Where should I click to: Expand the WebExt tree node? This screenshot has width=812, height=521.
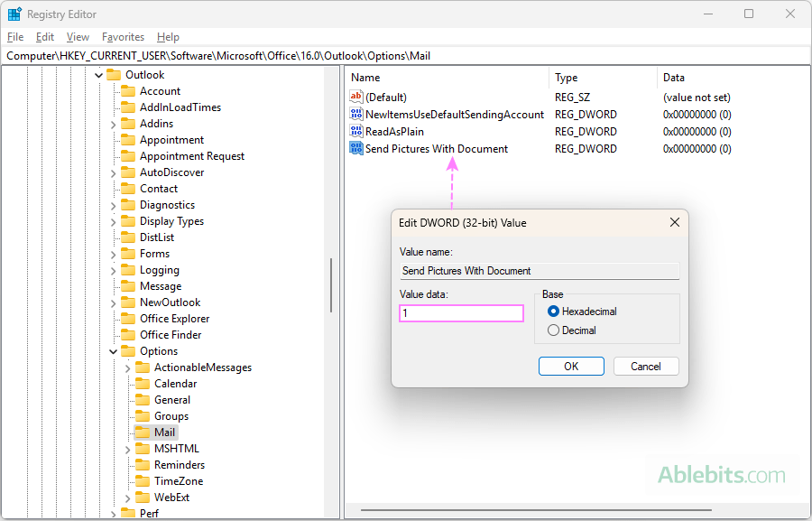(127, 498)
